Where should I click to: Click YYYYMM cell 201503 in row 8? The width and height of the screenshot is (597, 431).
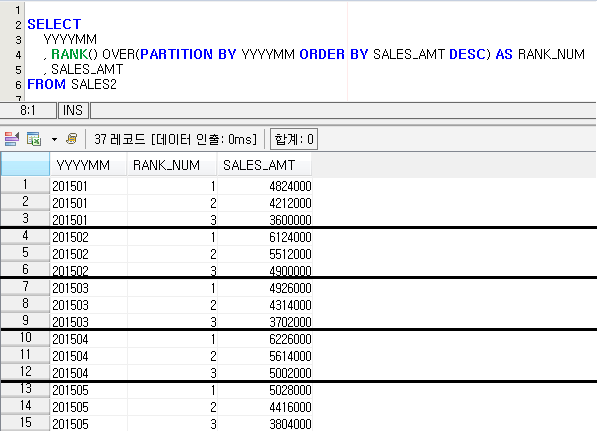[88, 305]
